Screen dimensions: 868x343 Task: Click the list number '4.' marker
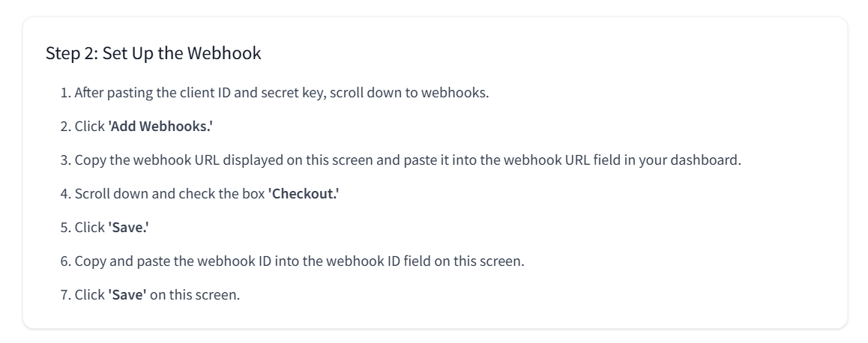click(66, 194)
